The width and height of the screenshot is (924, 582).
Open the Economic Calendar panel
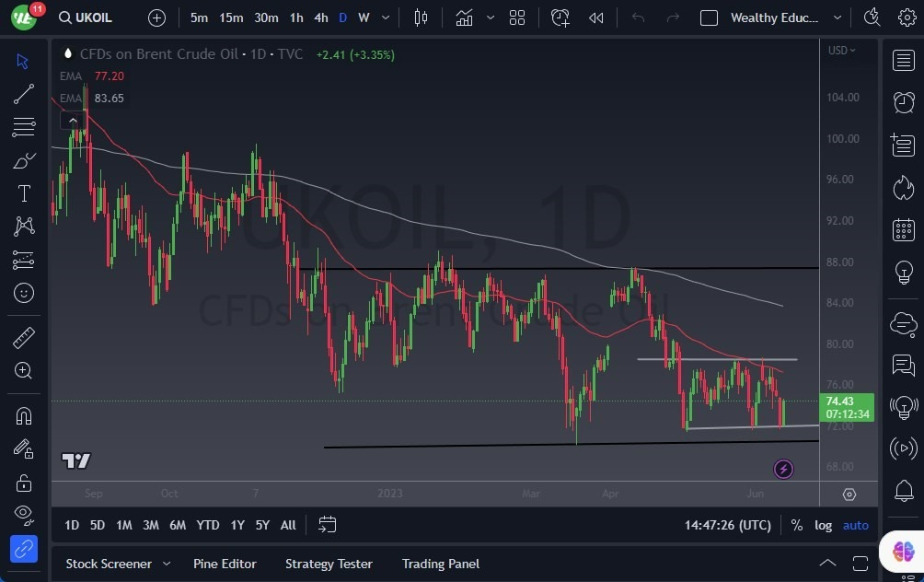click(903, 229)
